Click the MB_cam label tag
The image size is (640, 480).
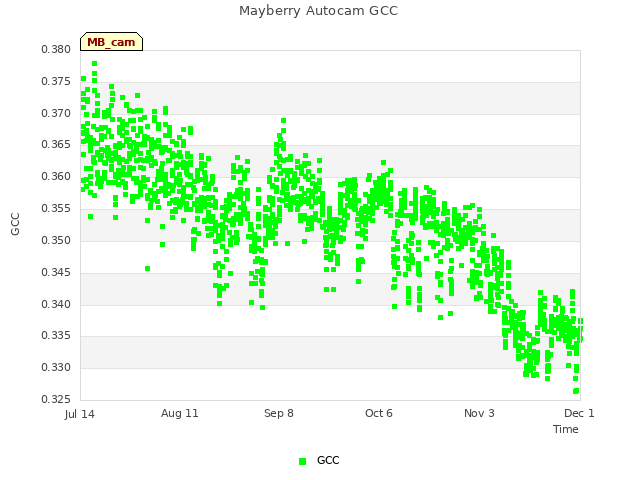pyautogui.click(x=111, y=42)
